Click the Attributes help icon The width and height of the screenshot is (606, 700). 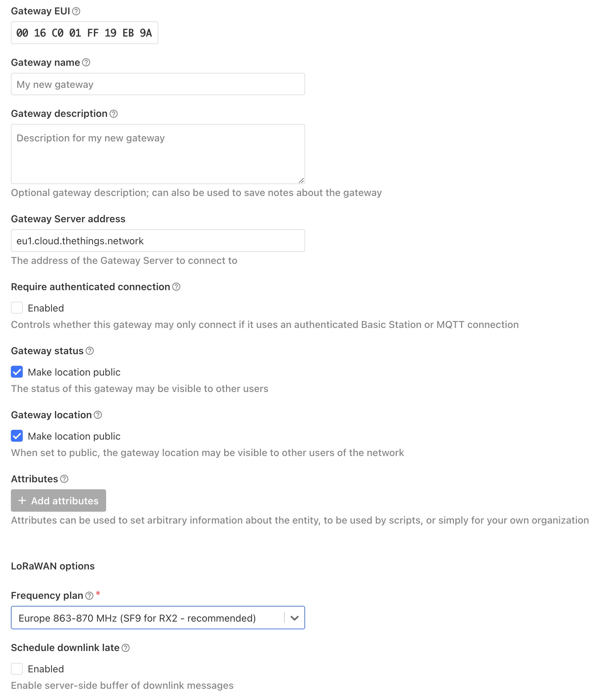click(x=64, y=479)
